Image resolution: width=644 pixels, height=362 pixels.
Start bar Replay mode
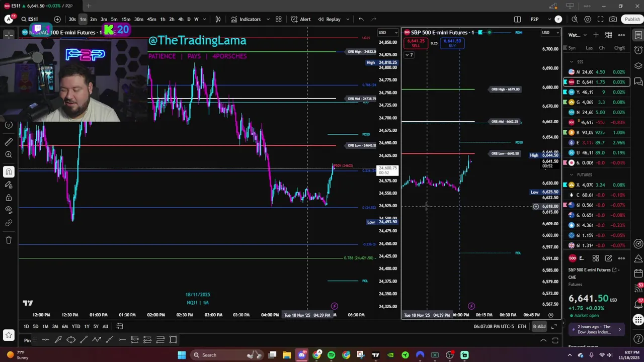329,19
